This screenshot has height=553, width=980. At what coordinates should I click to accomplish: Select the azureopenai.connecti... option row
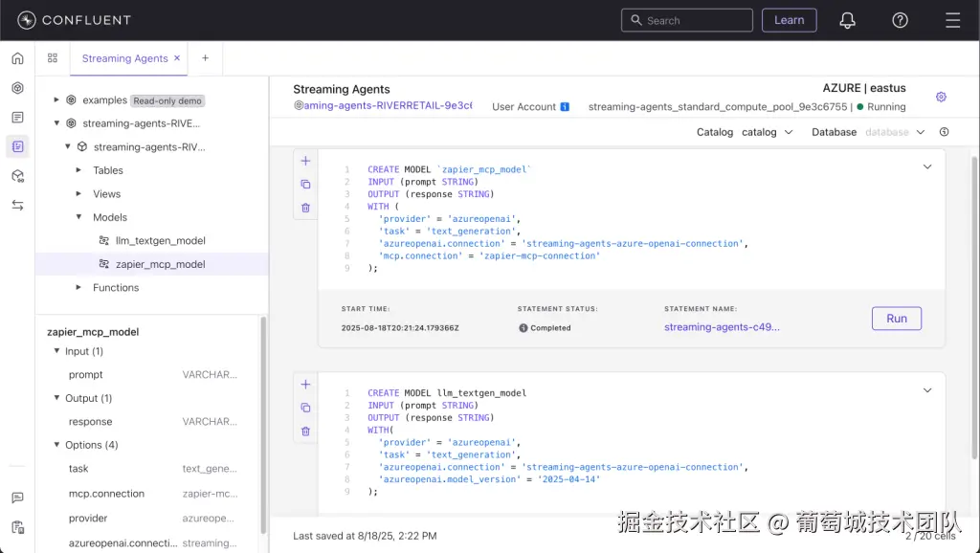(x=152, y=543)
